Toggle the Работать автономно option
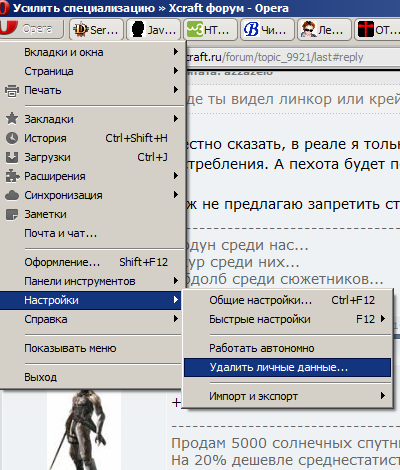 tap(287, 348)
